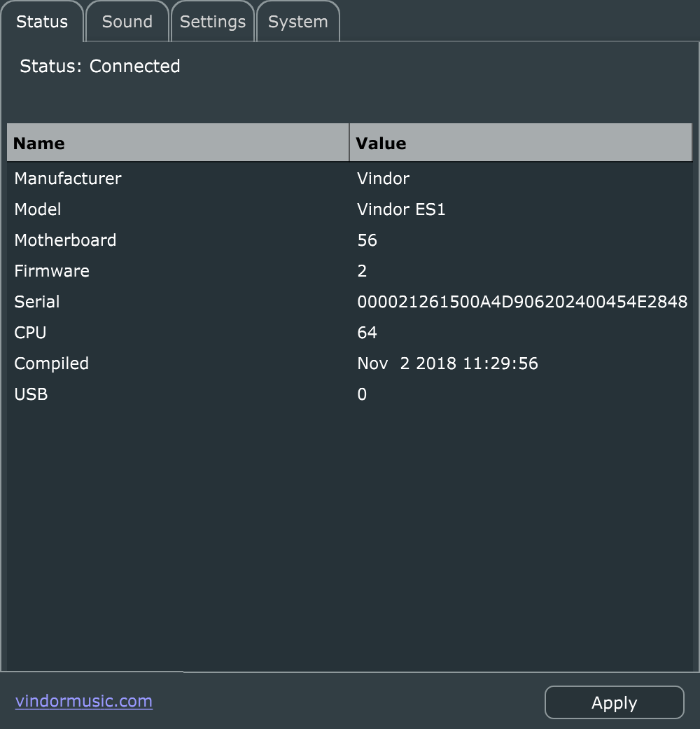Go to the System tab

pos(297,22)
